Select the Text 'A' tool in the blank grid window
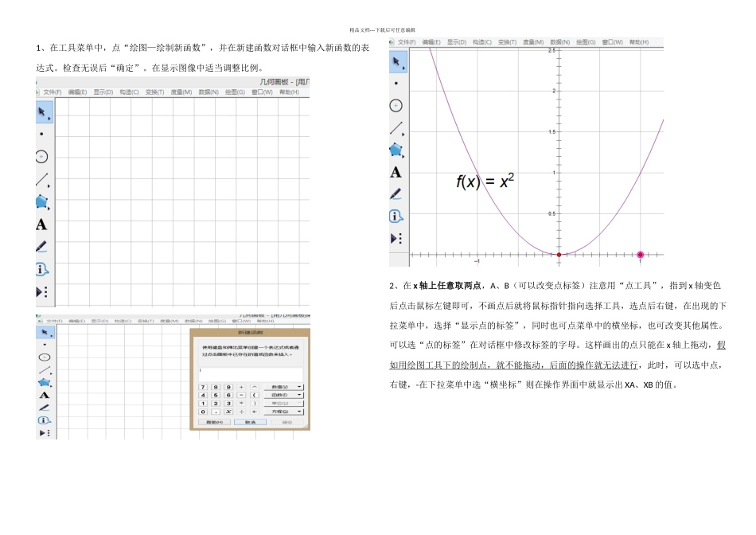Screen dimensions: 756x535 pos(41,225)
